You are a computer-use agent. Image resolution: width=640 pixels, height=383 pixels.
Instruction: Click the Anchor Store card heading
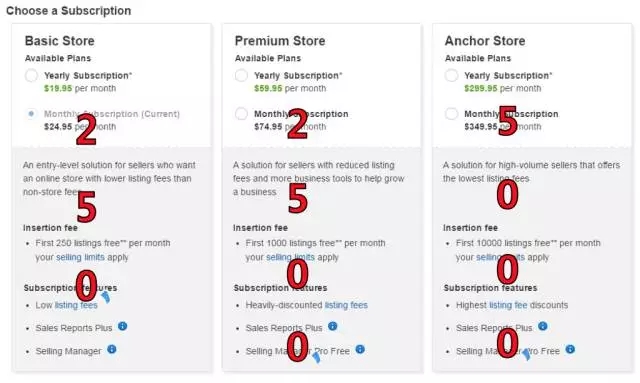click(485, 41)
